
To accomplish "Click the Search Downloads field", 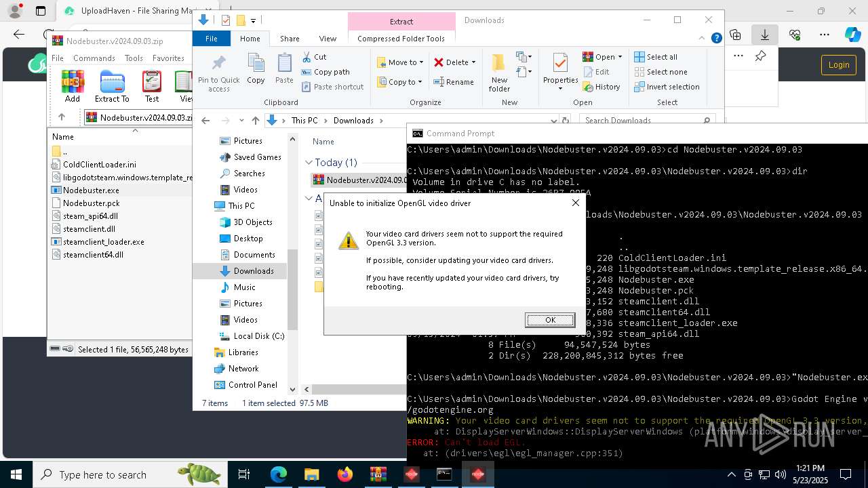I will pos(648,121).
